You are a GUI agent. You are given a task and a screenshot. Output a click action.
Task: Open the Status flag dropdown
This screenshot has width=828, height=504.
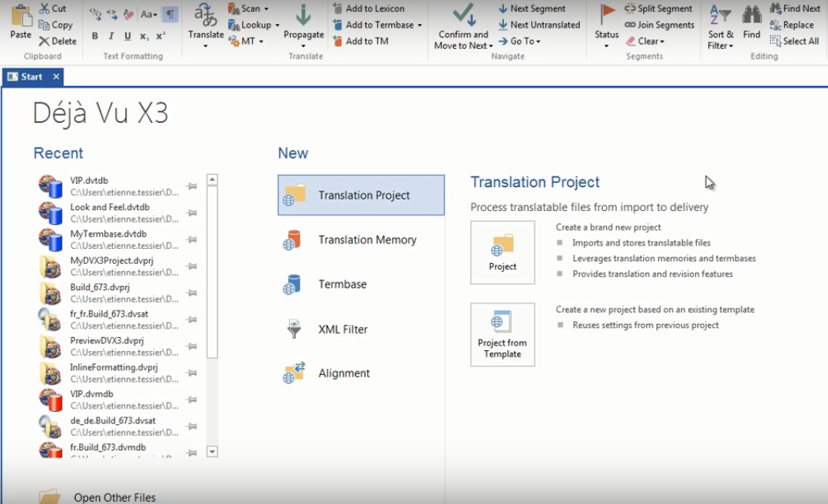[607, 26]
